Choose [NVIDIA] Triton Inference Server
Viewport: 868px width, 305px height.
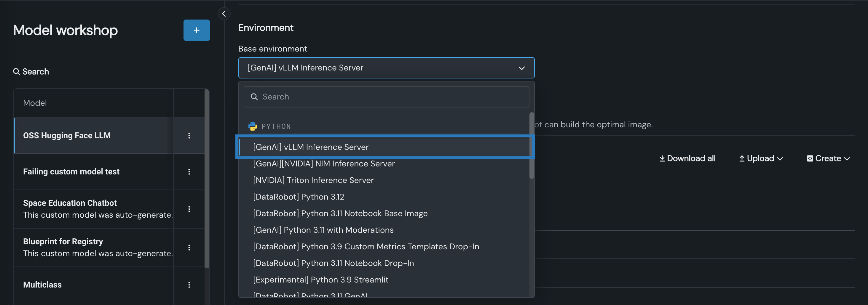tap(313, 180)
